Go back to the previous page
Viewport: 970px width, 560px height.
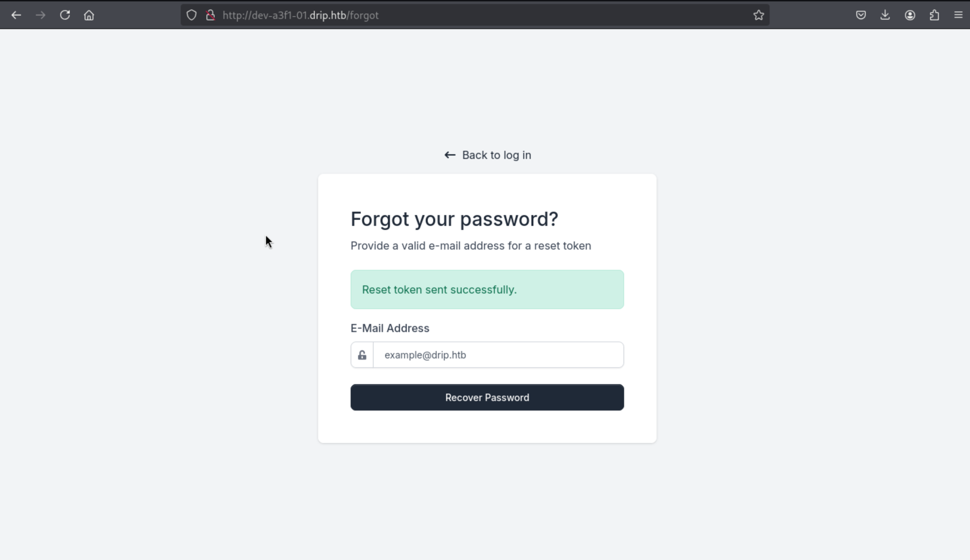click(16, 15)
